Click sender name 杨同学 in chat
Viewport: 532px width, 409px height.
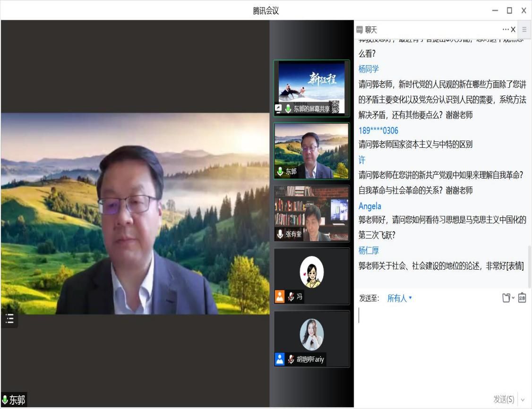pyautogui.click(x=369, y=69)
